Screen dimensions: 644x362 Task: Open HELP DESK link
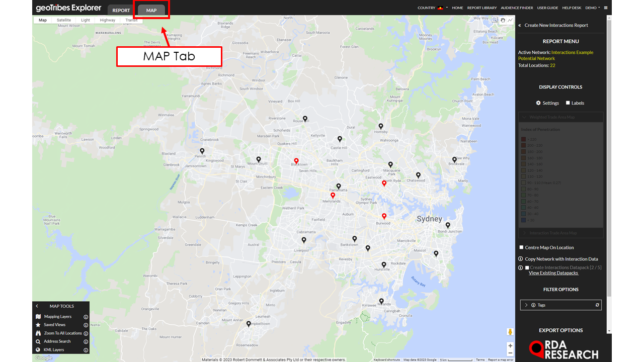tap(572, 8)
